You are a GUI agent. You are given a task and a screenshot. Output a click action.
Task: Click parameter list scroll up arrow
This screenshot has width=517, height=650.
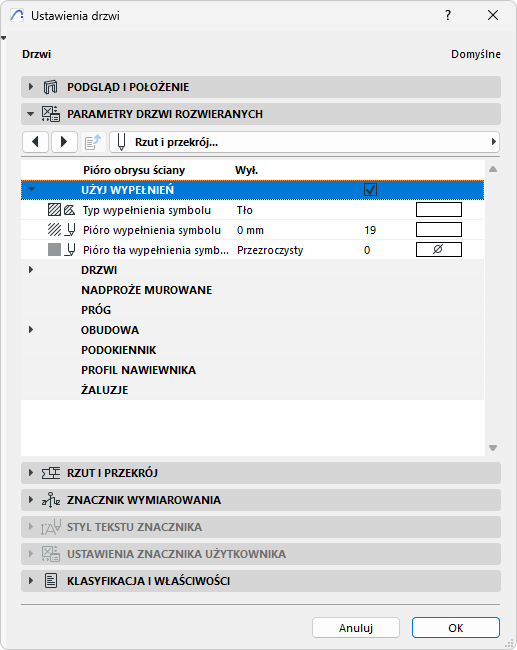pyautogui.click(x=493, y=169)
